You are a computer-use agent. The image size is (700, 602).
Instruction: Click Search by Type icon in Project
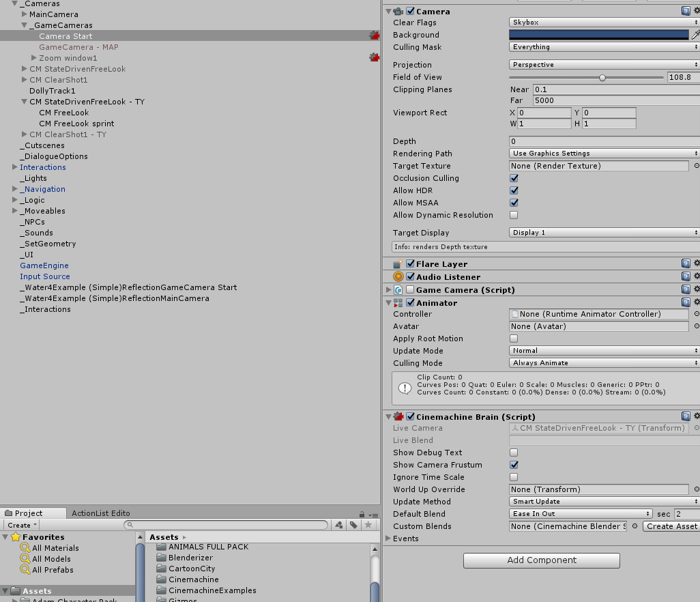click(339, 525)
